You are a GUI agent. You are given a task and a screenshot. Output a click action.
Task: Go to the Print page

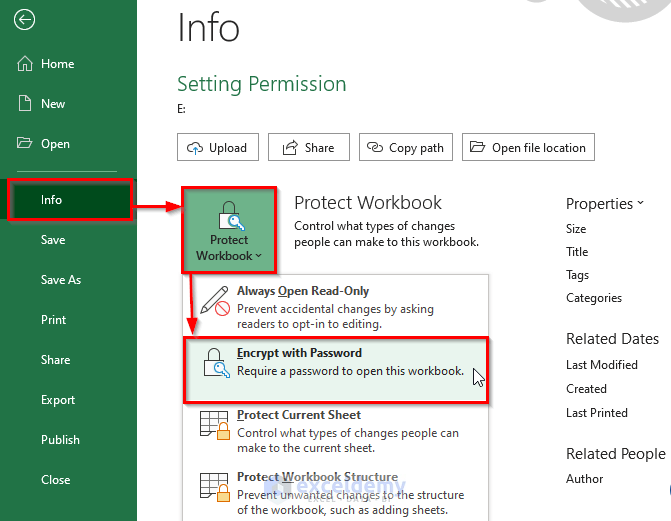pos(54,320)
